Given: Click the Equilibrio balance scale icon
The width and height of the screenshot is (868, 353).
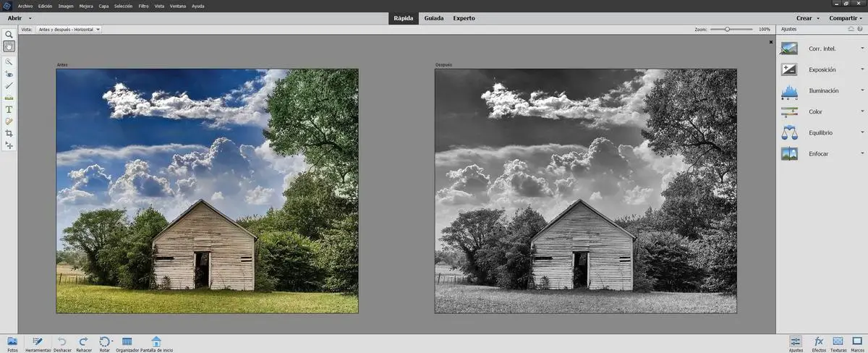Looking at the screenshot, I should click(788, 133).
